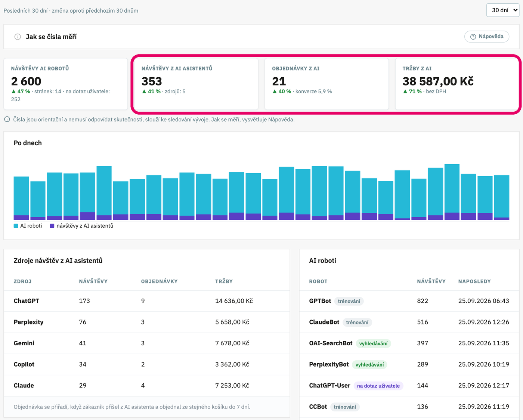Click the trénování badge beside ClaudeBot

(x=357, y=323)
